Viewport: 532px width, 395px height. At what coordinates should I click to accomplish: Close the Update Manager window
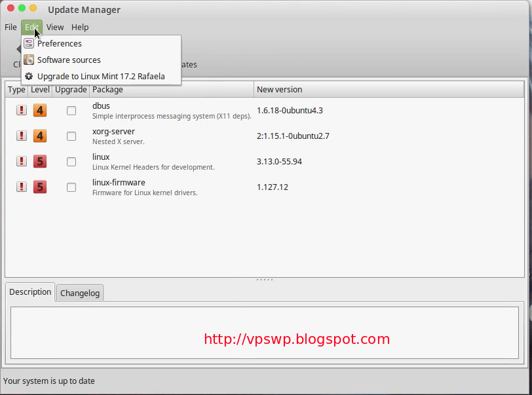coord(11,8)
